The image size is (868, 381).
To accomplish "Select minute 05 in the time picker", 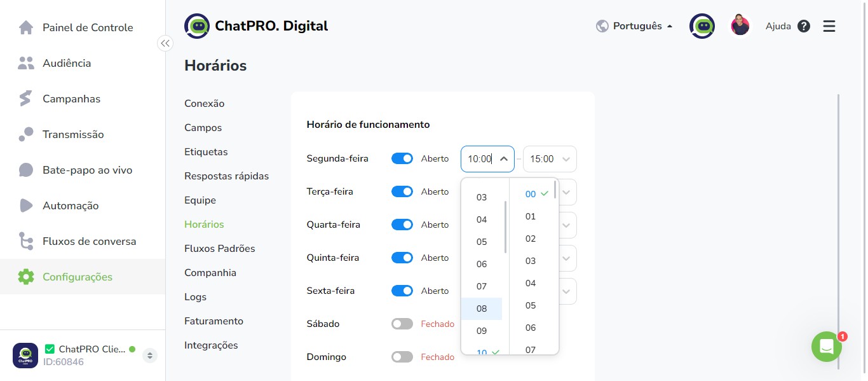I will coord(531,305).
